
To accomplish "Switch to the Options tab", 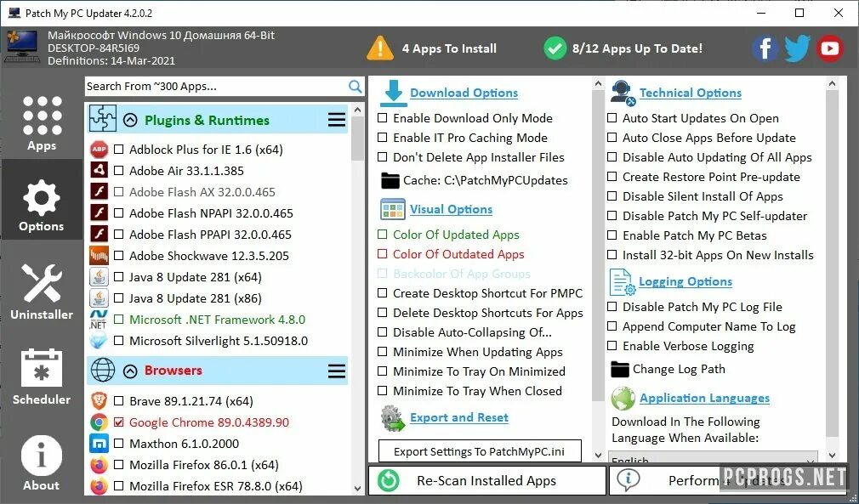I will point(42,200).
